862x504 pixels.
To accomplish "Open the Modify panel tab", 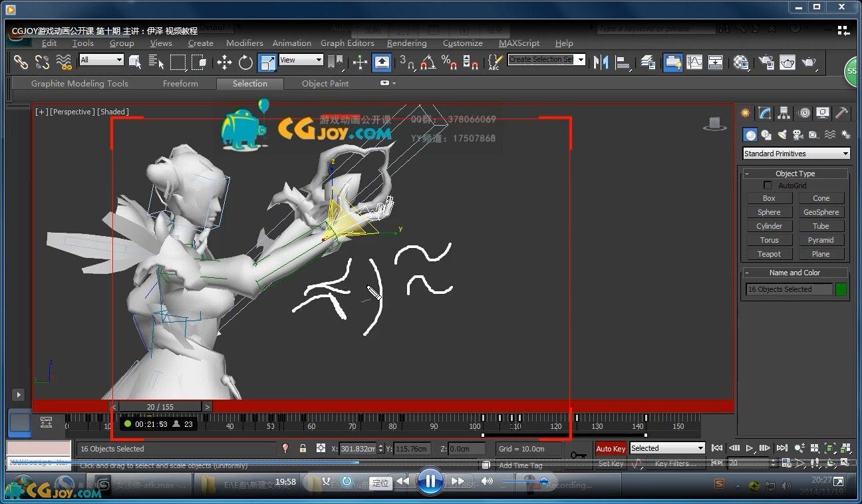I will click(765, 113).
